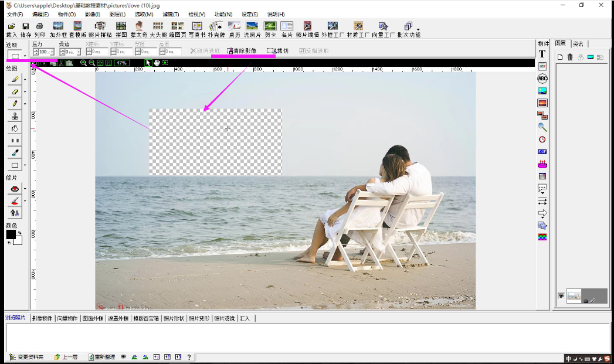
Task: Expand the brush tool options arrow
Action: tap(25, 80)
